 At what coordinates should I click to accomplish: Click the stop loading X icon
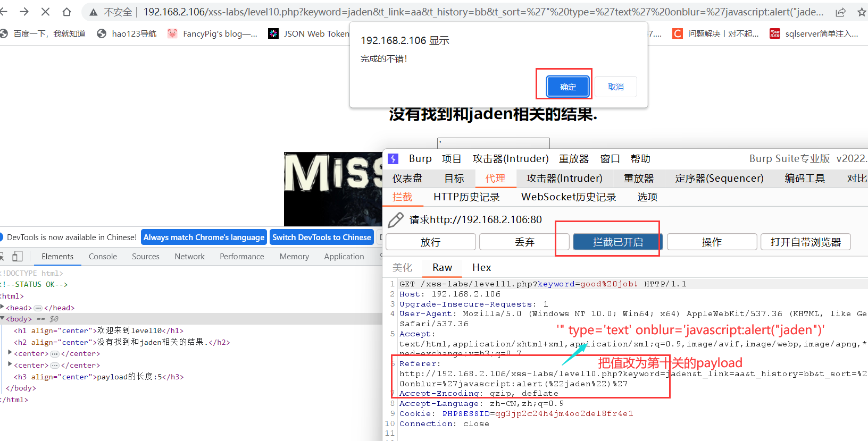coord(45,12)
